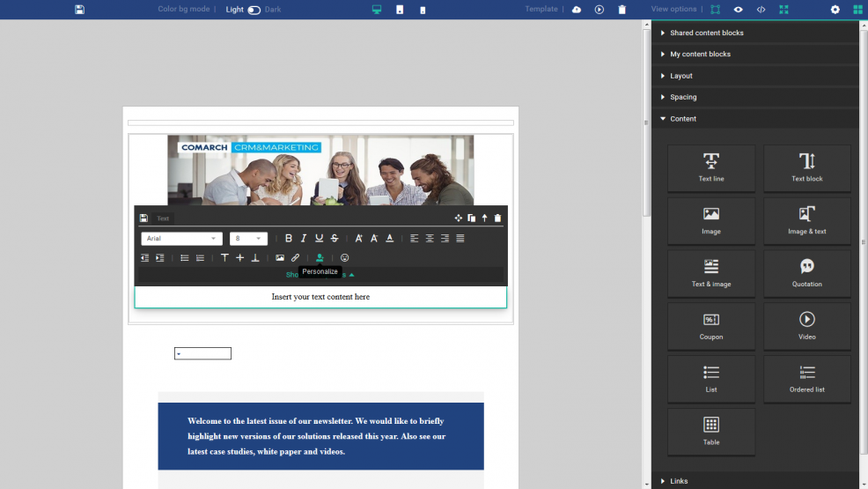Toggle the Light/Dark color mode switch
The height and width of the screenshot is (489, 868).
coord(254,10)
